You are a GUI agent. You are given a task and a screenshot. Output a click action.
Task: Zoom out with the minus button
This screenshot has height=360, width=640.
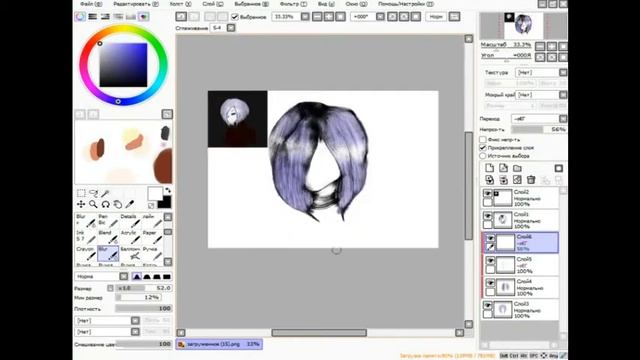point(317,16)
